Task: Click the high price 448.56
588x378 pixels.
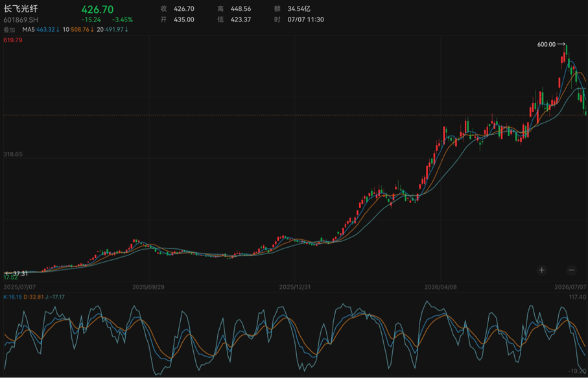Action: 241,8
